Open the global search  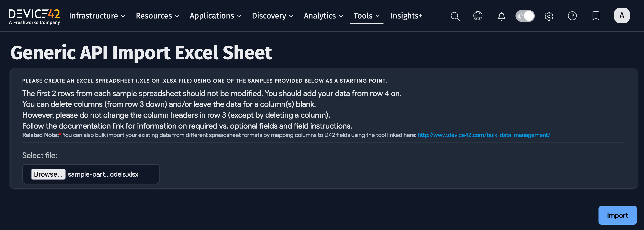click(x=455, y=16)
